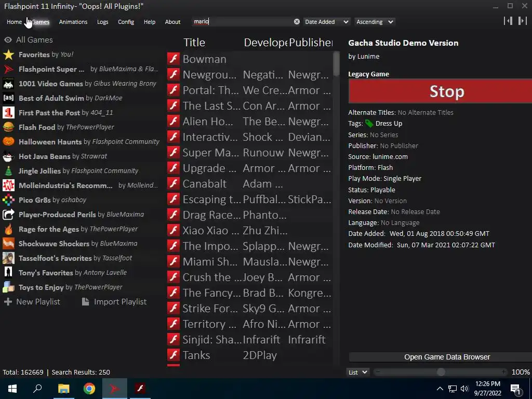
Task: Open the Best of Adult Swim icon
Action: pyautogui.click(x=8, y=98)
